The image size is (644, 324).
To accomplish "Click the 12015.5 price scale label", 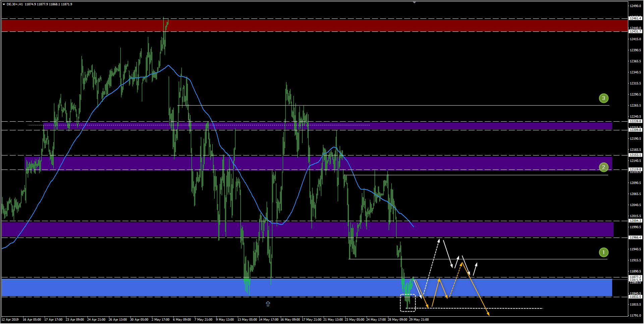I will tap(635, 216).
